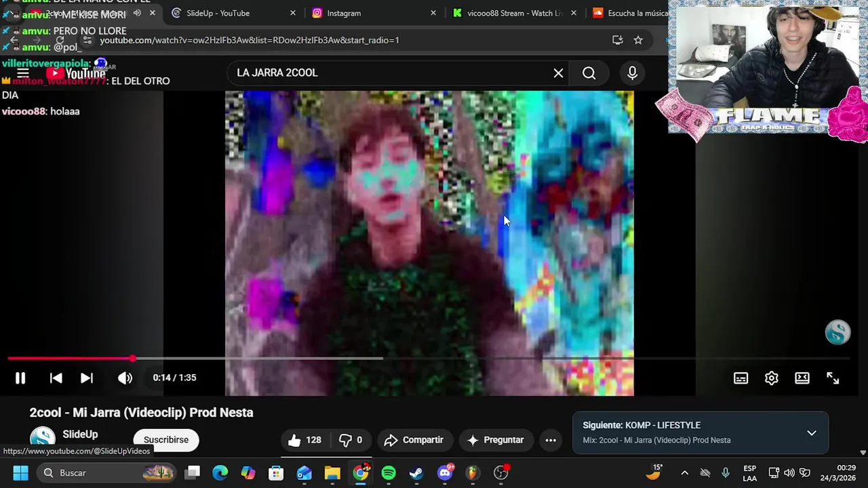Open Copilot from the taskbar
The height and width of the screenshot is (488, 868).
point(248,473)
